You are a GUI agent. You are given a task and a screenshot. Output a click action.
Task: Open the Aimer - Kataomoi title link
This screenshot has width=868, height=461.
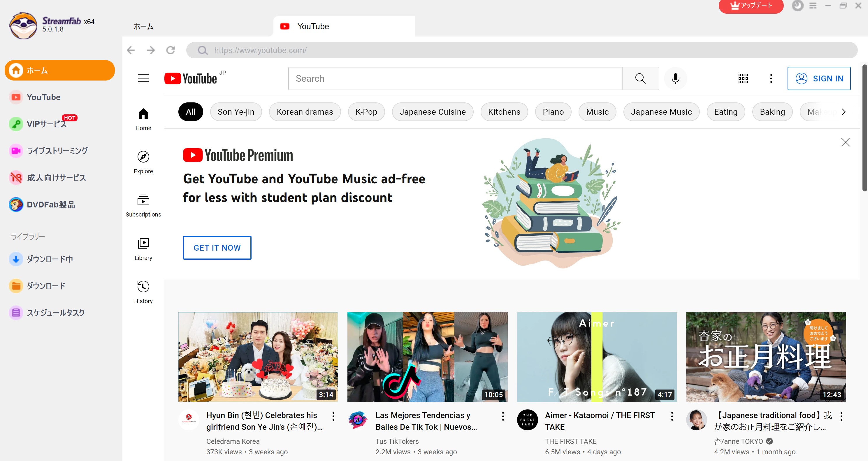(600, 421)
